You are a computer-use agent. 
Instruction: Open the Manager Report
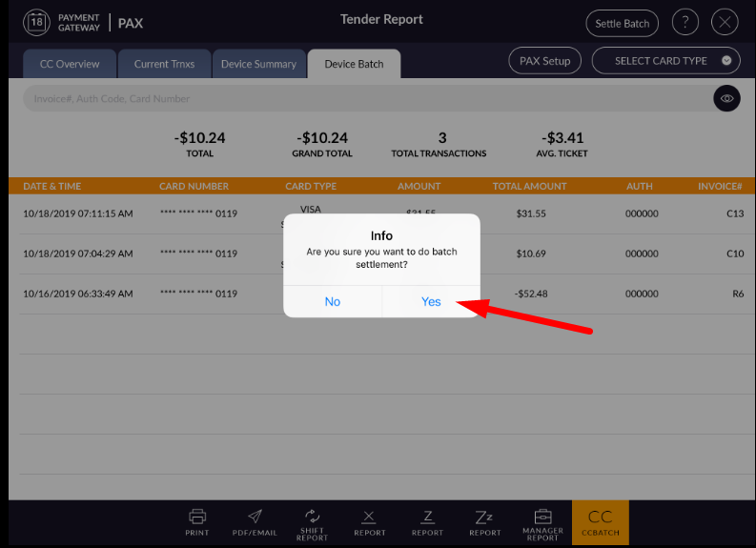[x=542, y=522]
